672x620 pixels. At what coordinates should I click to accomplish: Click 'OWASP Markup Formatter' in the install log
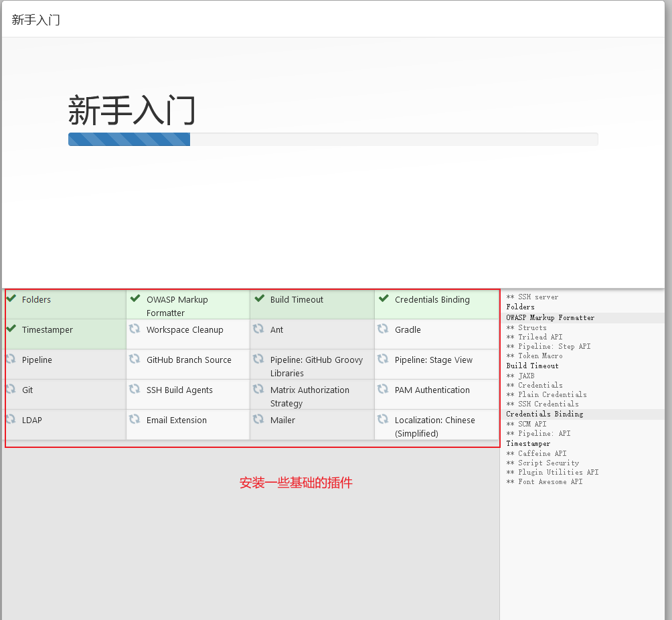(x=550, y=318)
